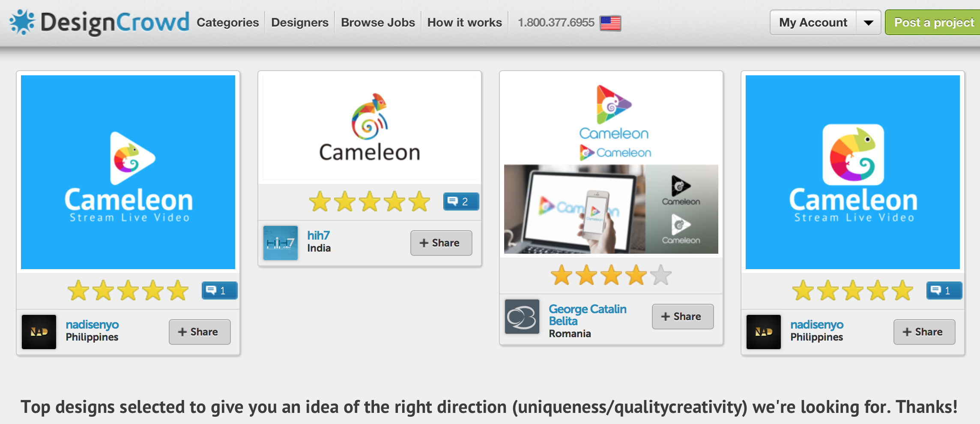Click the US flag country icon
This screenshot has height=424, width=980.
pyautogui.click(x=610, y=23)
